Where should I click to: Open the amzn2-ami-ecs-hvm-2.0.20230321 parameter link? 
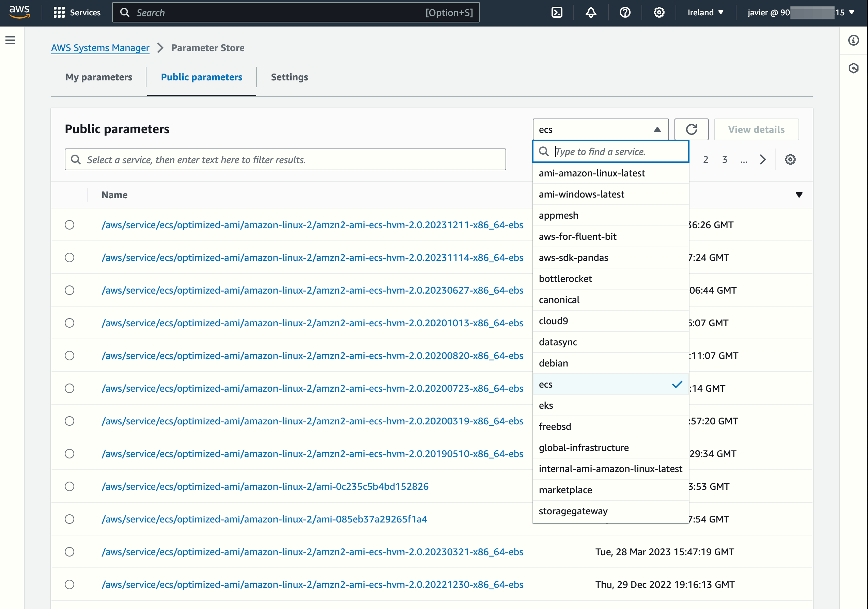click(312, 552)
